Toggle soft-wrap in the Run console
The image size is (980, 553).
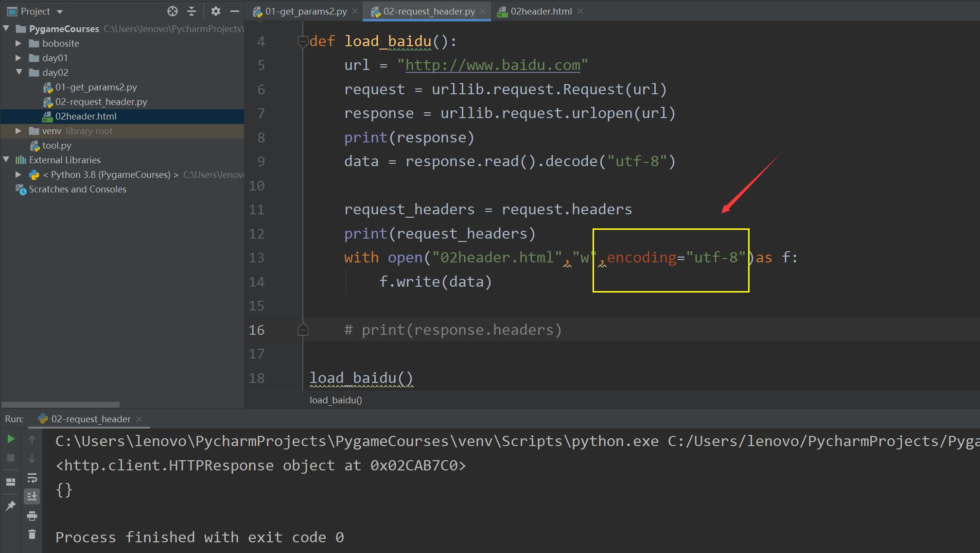(32, 478)
